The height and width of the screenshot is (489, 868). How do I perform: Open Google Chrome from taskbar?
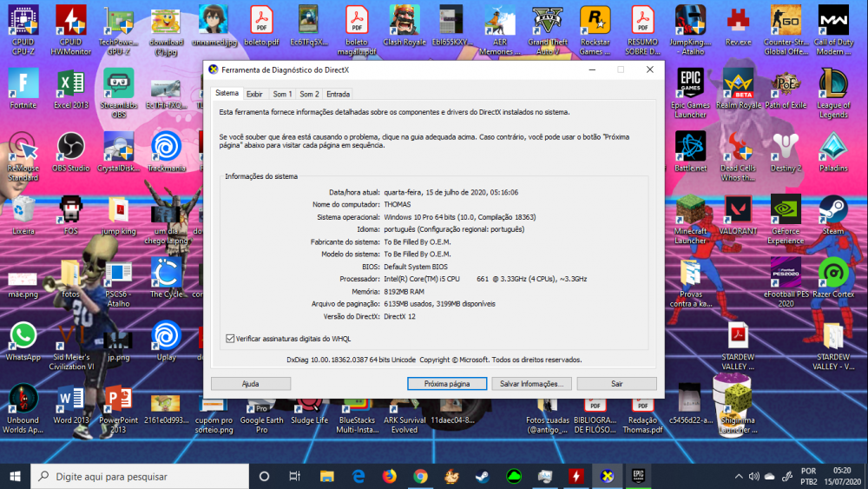[x=420, y=476]
